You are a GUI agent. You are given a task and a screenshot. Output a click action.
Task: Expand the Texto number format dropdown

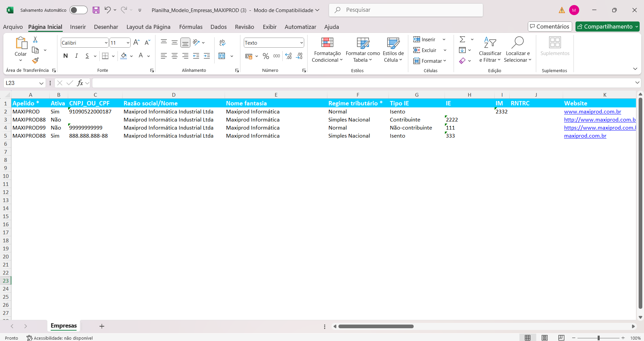[x=302, y=43]
